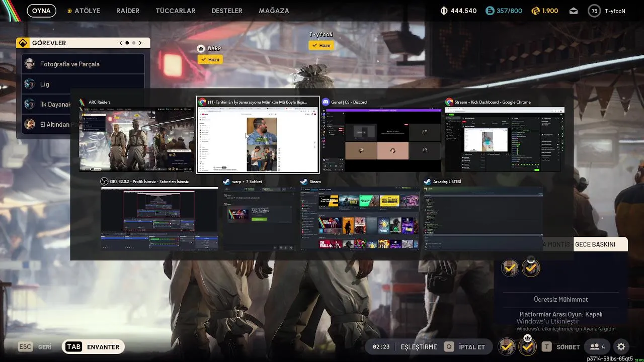644x362 pixels.
Task: Open the MAĞAZA tab
Action: 274,11
